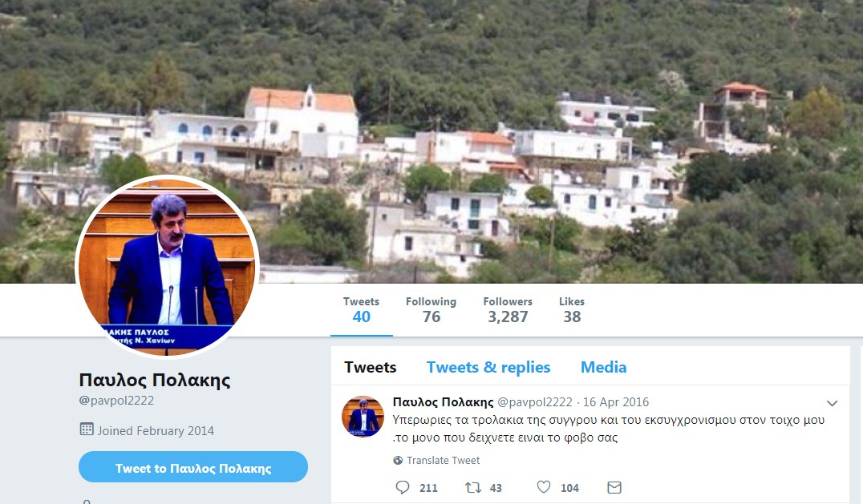View the Following list of 76
The width and height of the screenshot is (863, 504).
click(x=431, y=311)
